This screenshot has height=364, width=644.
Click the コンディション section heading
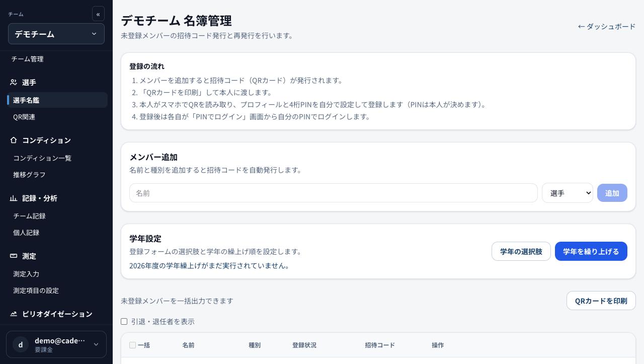(x=46, y=140)
